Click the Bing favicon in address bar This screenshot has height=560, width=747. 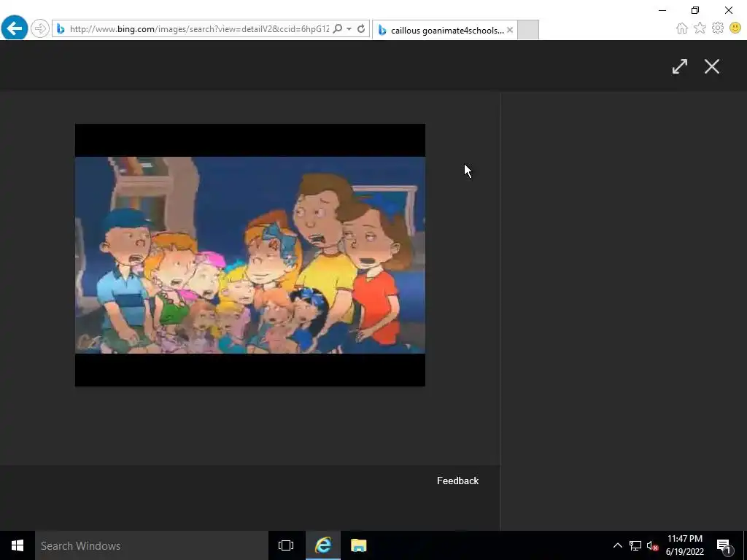click(61, 29)
